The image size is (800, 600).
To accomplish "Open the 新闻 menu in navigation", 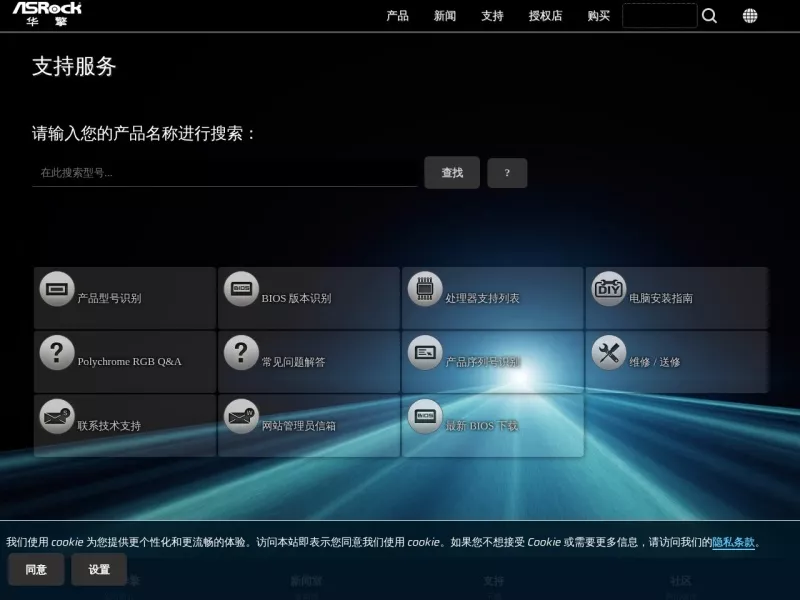I will (x=445, y=16).
